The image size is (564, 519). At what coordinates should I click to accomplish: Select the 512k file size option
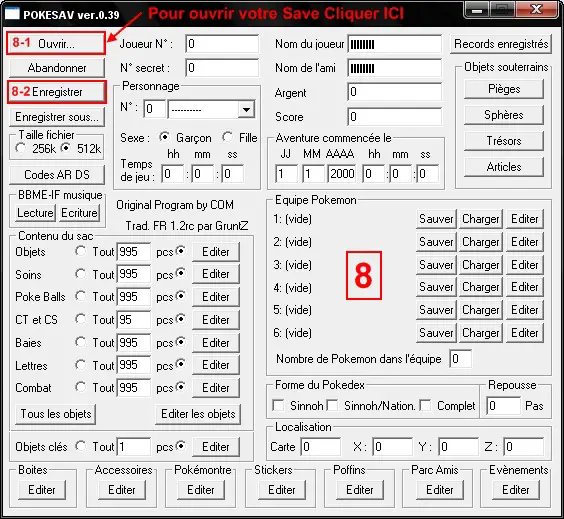(66, 148)
